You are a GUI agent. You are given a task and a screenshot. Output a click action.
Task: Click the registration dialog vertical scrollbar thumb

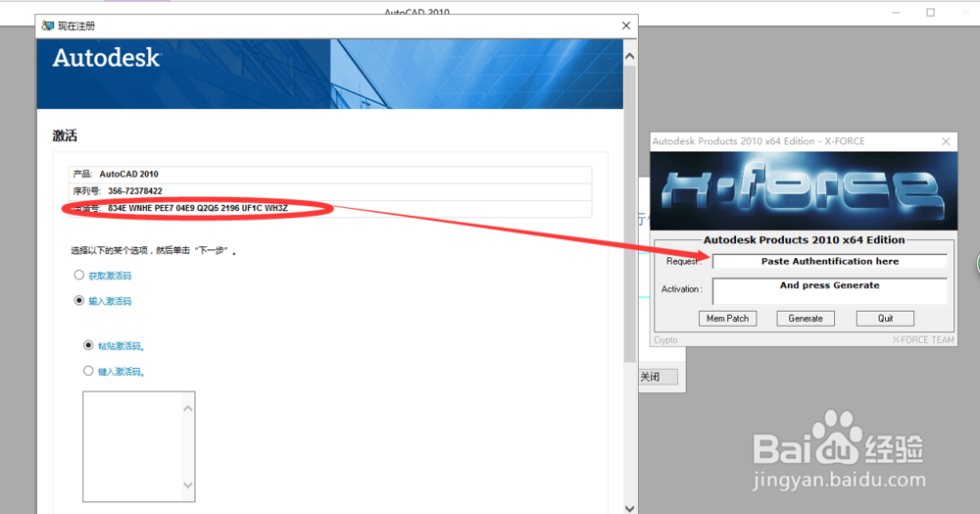coord(630,213)
